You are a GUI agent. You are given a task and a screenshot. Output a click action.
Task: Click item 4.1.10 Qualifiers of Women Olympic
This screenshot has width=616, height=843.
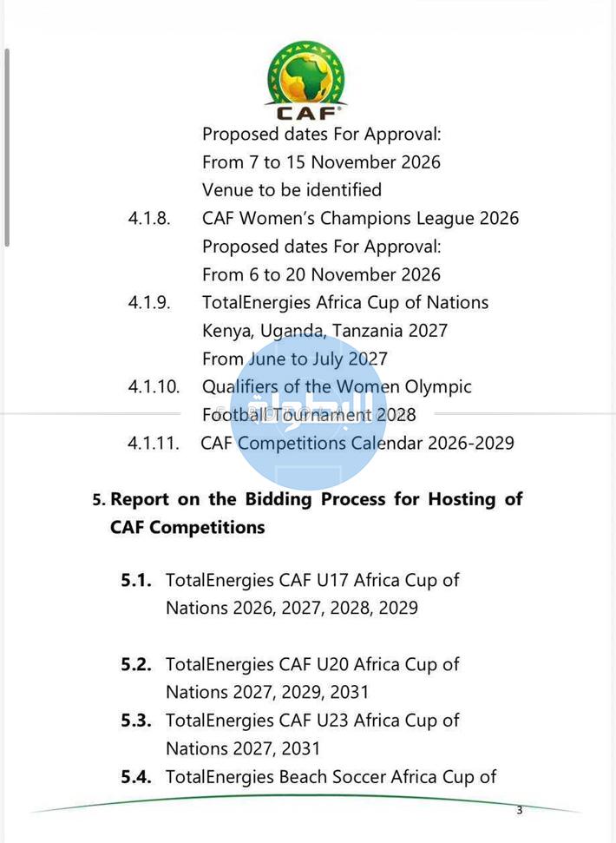[x=337, y=386]
